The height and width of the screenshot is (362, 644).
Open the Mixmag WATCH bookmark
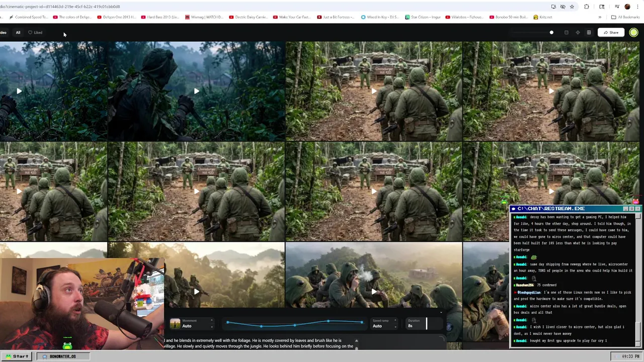[x=204, y=17]
